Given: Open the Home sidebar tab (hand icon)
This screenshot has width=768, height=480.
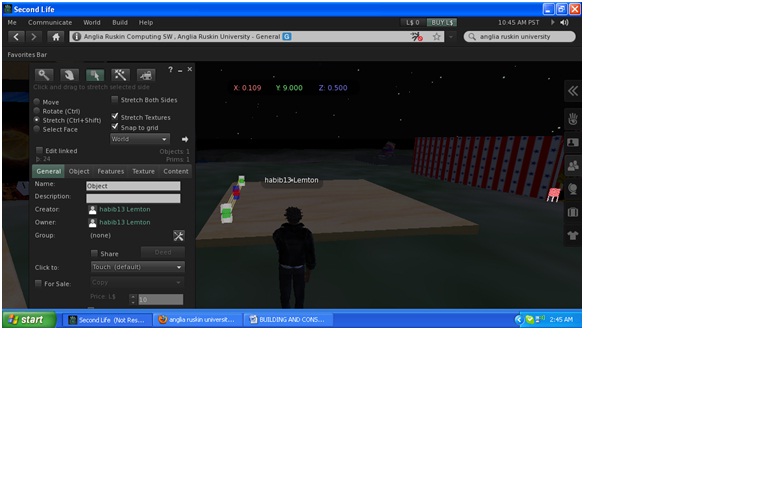Looking at the screenshot, I should [573, 119].
